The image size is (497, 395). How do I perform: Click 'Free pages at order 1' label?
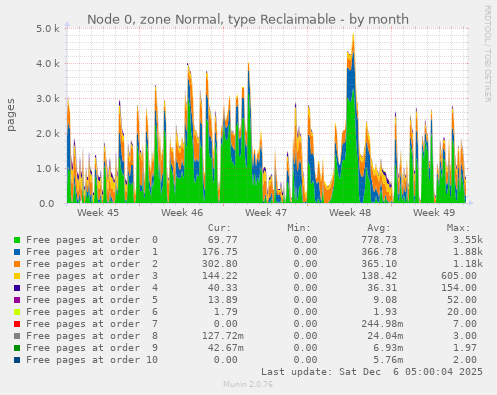click(92, 252)
